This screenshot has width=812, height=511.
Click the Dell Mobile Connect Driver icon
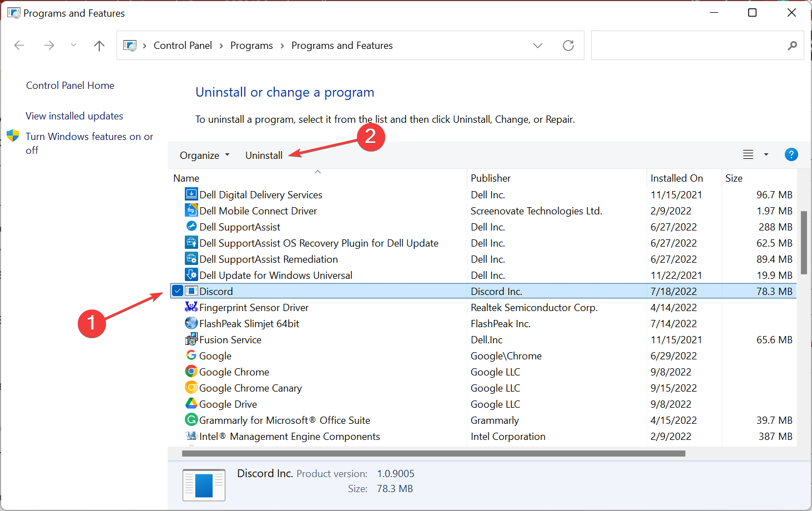click(191, 210)
